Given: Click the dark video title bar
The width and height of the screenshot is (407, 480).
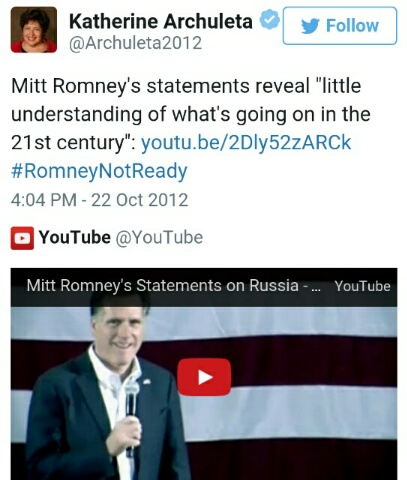Looking at the screenshot, I should [204, 287].
